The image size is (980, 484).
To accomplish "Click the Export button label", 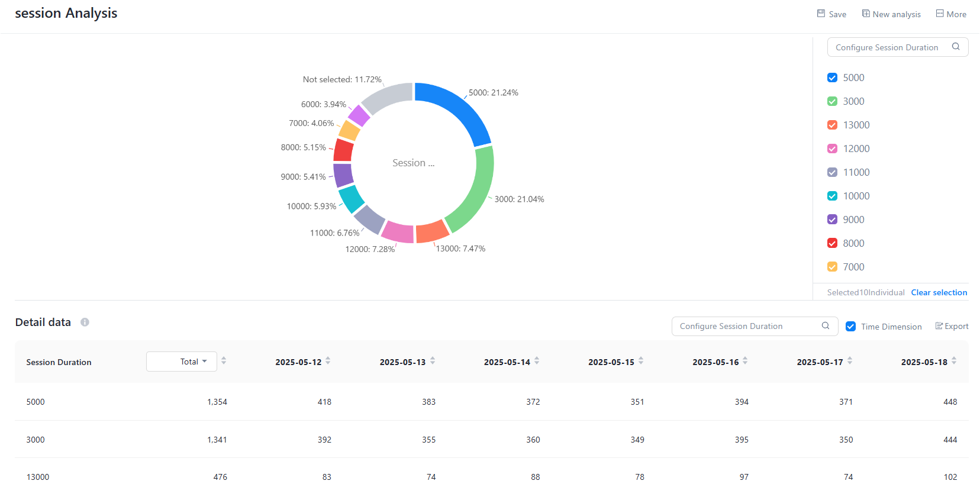I will click(x=956, y=326).
